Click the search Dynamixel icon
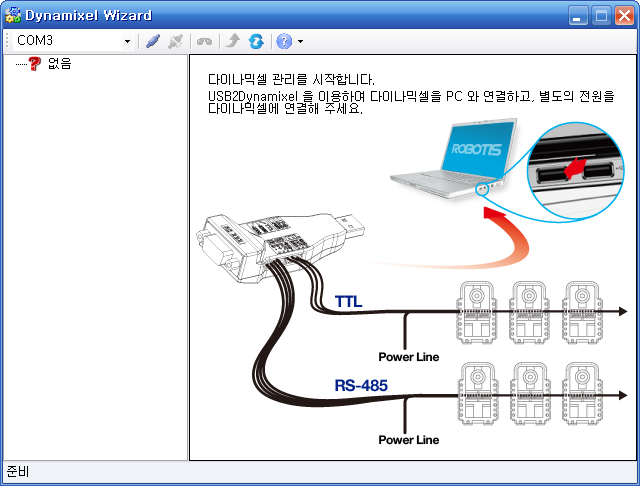The image size is (640, 486). [204, 41]
